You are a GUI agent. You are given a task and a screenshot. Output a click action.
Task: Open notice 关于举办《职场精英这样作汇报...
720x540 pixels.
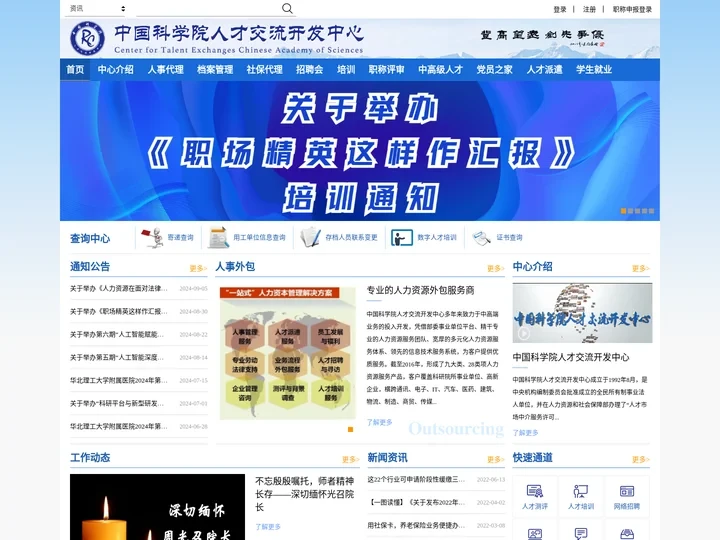118,311
